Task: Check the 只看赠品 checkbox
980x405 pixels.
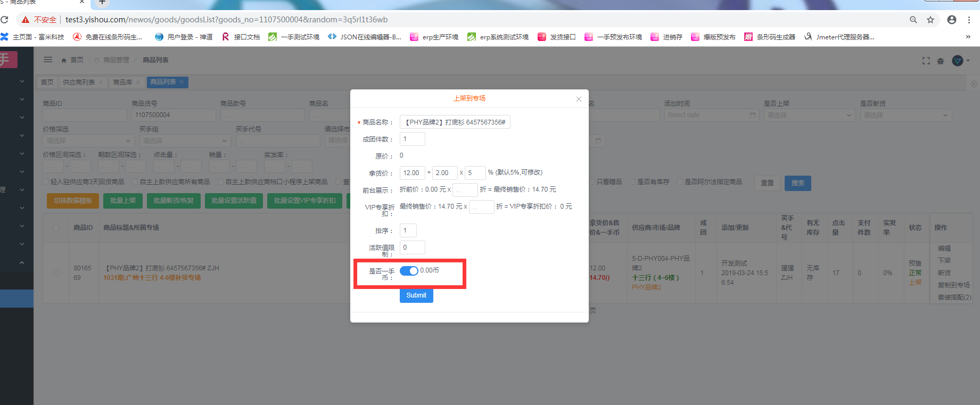Action: pyautogui.click(x=592, y=182)
